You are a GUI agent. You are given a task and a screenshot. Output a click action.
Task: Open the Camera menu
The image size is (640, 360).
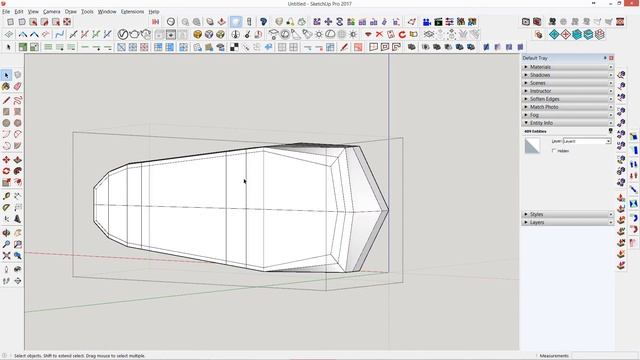pos(52,12)
